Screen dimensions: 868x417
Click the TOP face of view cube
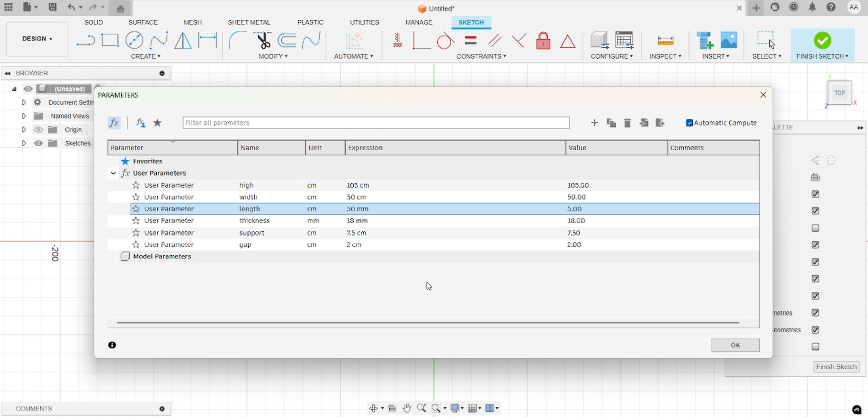point(840,93)
